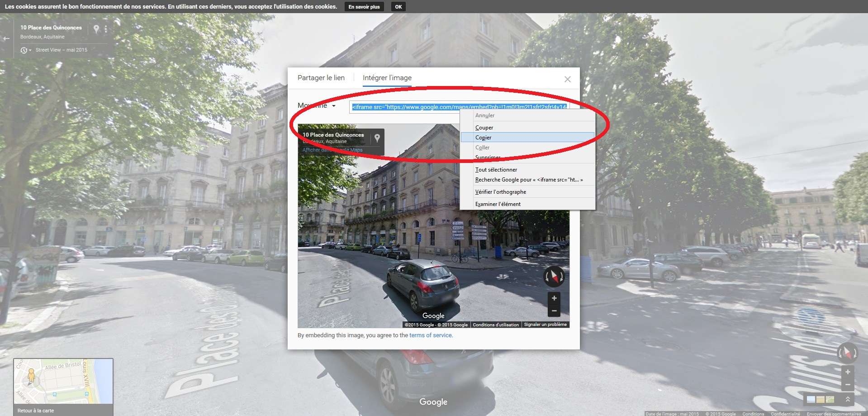Choose Recherche Google pour iframe entry
The image size is (868, 416).
[x=527, y=180]
